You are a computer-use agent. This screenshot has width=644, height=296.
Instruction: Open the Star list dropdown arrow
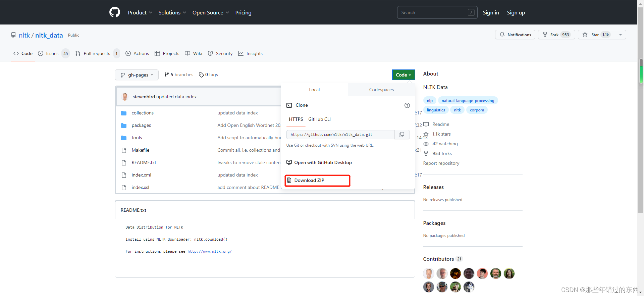621,35
